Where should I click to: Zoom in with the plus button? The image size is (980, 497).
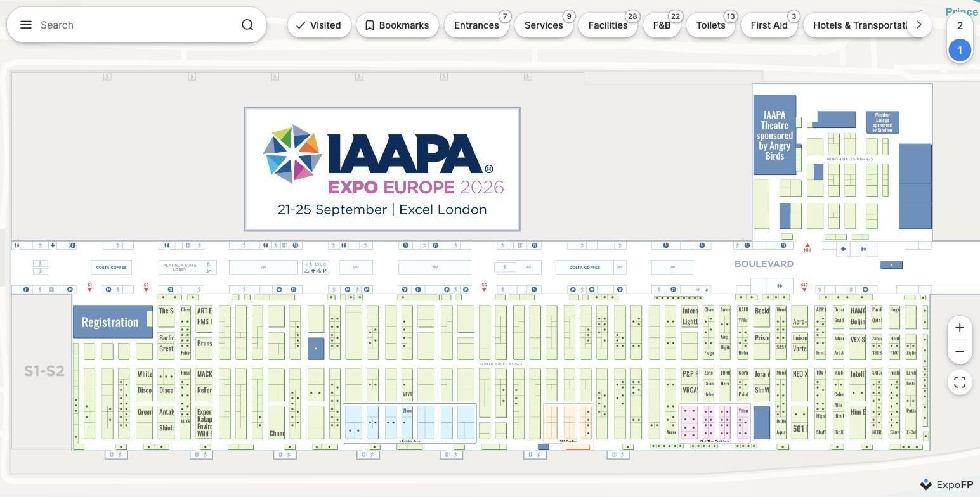pyautogui.click(x=960, y=328)
